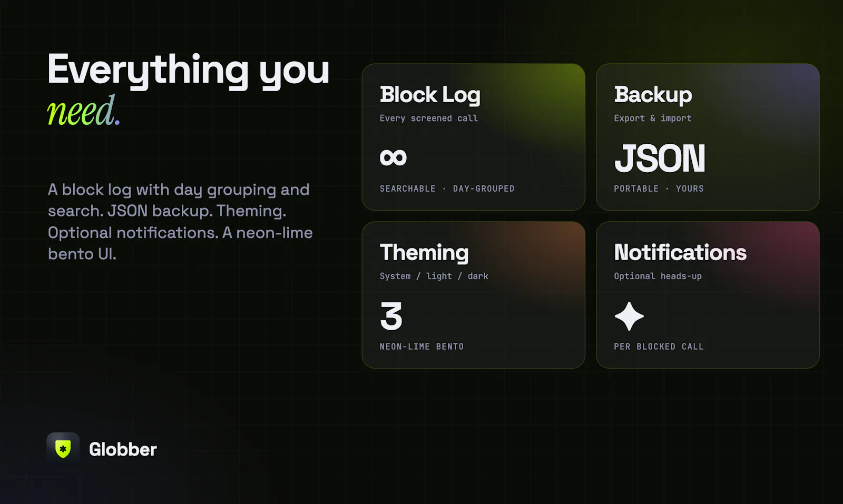Click the 'NEON-LIME BENTO' label
The width and height of the screenshot is (843, 504).
[x=422, y=347]
